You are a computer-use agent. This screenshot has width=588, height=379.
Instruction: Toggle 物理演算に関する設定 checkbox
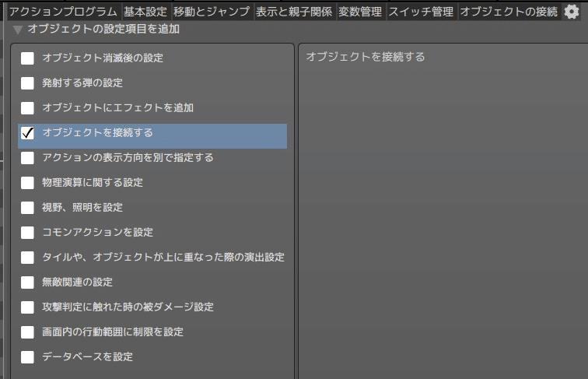point(27,183)
